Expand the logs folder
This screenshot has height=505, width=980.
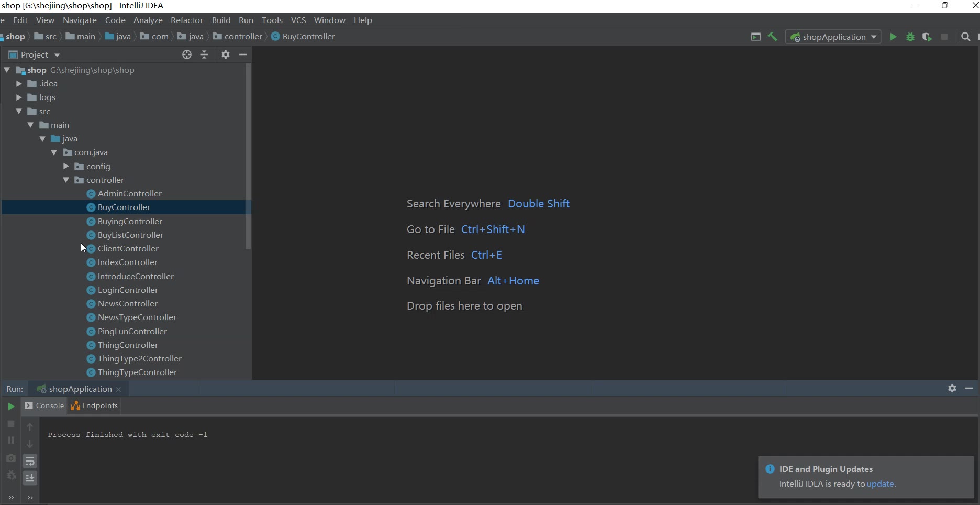click(x=19, y=97)
